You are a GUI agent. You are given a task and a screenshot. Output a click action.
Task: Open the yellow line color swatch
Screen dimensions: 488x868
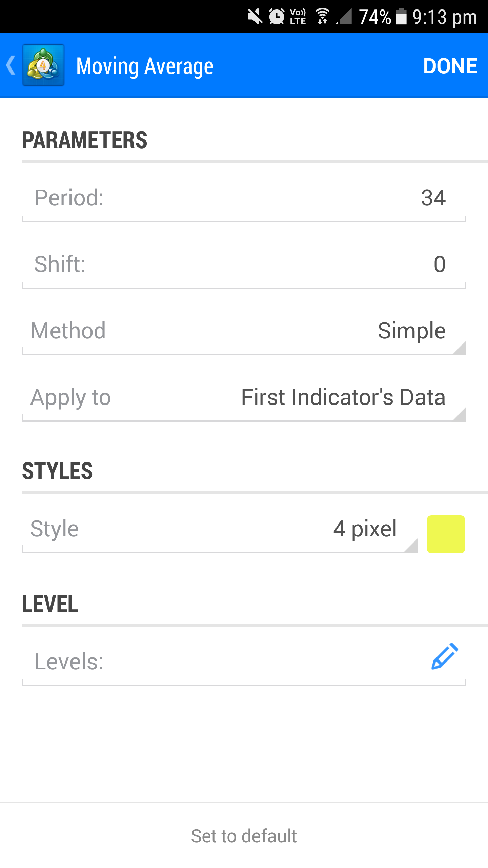tap(446, 534)
